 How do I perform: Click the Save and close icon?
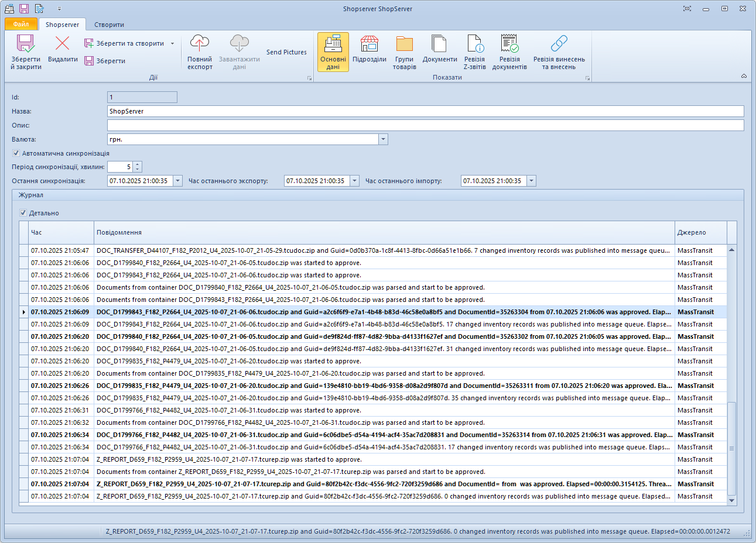point(26,44)
